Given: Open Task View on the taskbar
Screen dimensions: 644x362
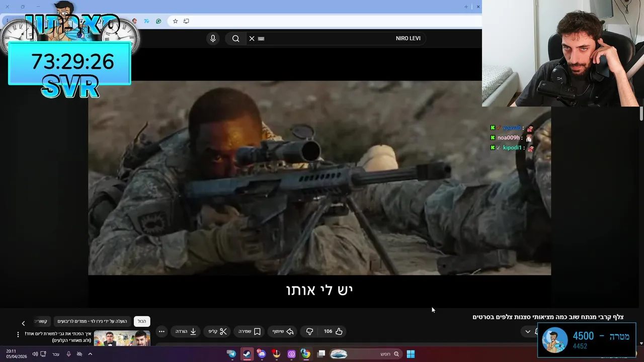Looking at the screenshot, I should point(321,354).
